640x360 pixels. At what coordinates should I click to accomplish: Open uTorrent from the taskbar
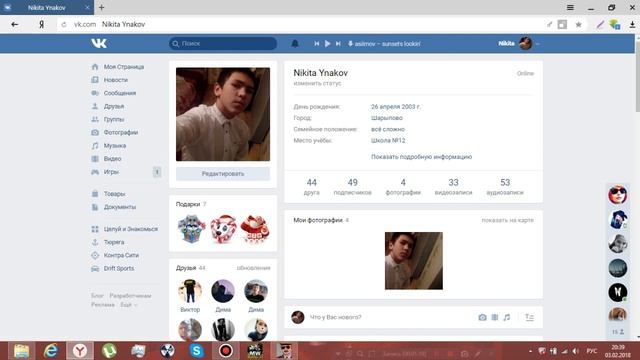point(109,351)
